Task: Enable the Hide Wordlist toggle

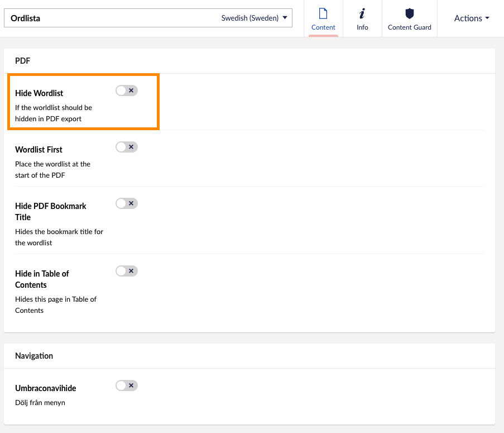Action: [x=127, y=91]
